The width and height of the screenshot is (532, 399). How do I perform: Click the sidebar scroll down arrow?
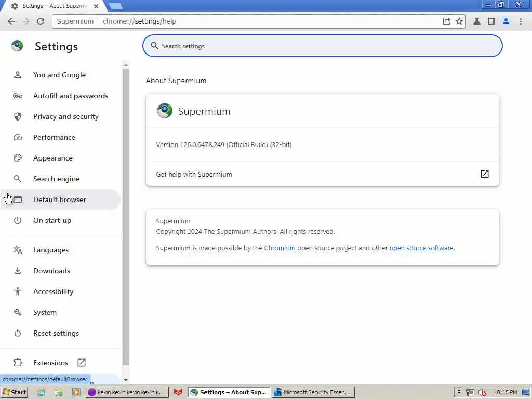[126, 380]
